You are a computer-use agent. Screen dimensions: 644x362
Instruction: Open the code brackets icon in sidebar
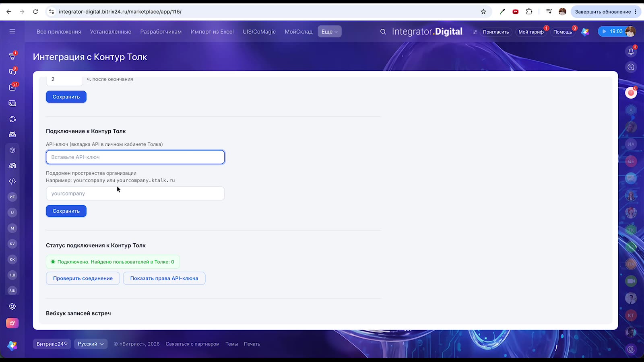point(12,181)
